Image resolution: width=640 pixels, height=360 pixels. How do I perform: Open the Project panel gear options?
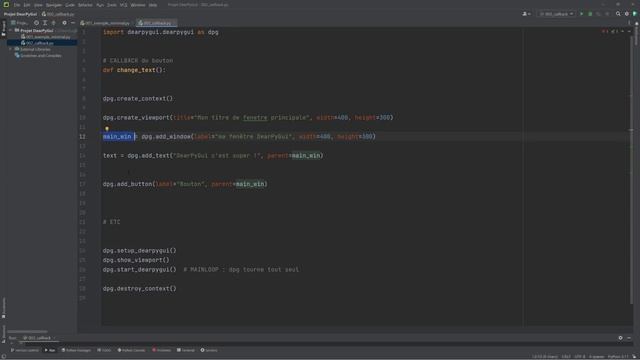(64, 23)
